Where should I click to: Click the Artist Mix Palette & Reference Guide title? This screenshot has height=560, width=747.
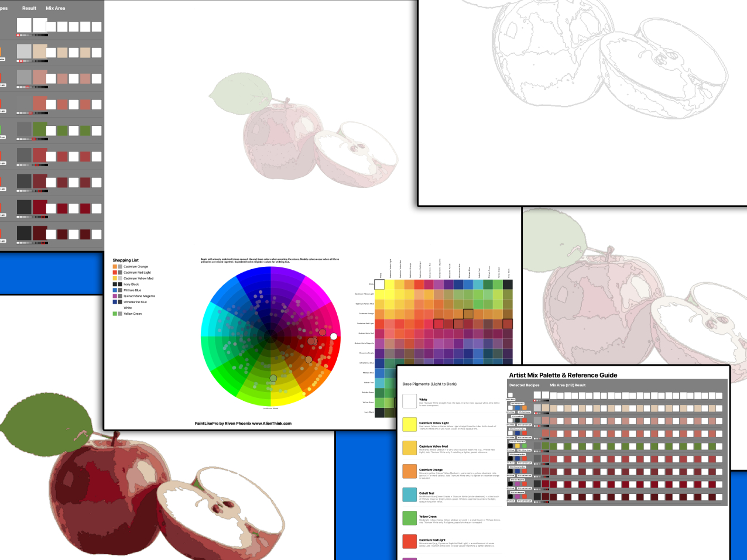click(563, 375)
